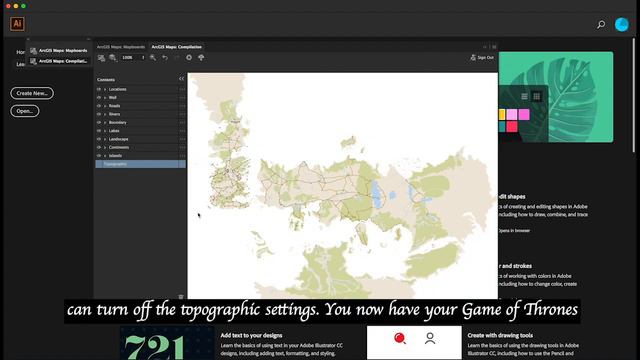This screenshot has width=640, height=360.
Task: Toggle visibility of the Rivers layer
Action: pos(99,114)
